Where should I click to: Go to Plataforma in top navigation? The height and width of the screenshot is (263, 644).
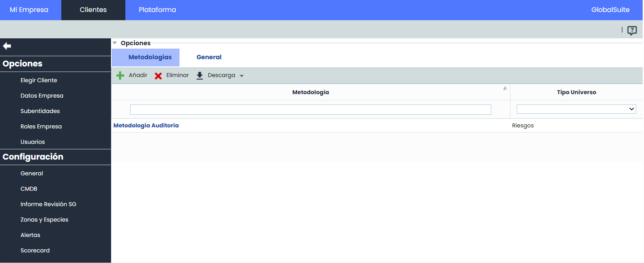click(157, 10)
